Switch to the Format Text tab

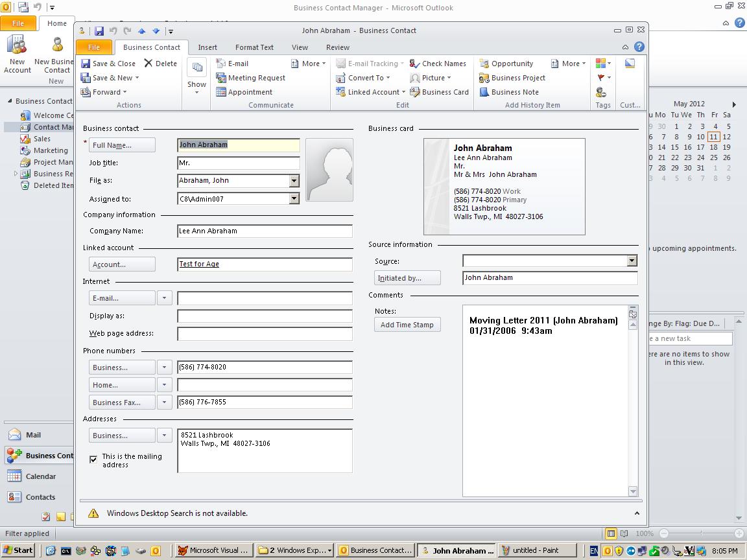click(x=254, y=47)
